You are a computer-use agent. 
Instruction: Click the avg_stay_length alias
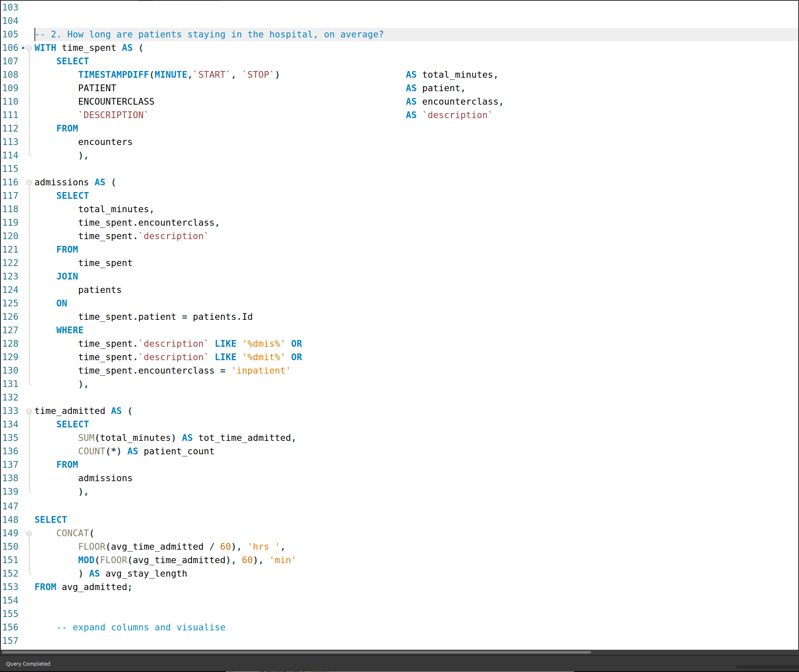(x=146, y=574)
